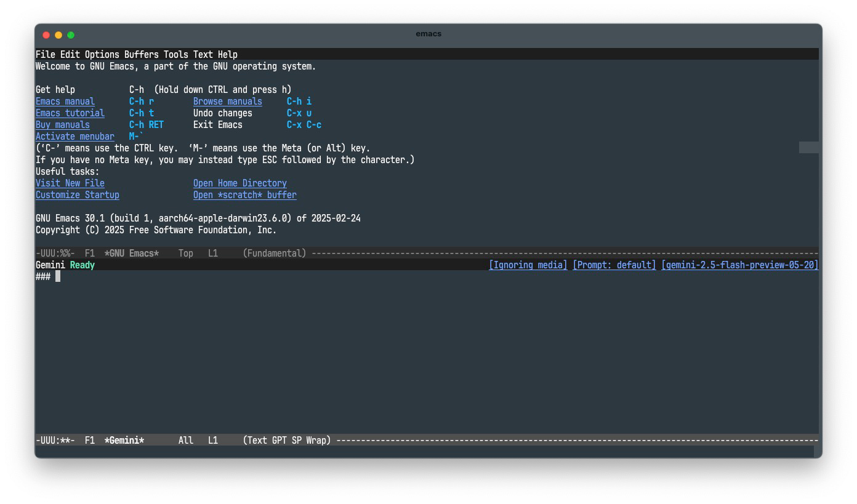Open the Edit menu

pyautogui.click(x=70, y=54)
